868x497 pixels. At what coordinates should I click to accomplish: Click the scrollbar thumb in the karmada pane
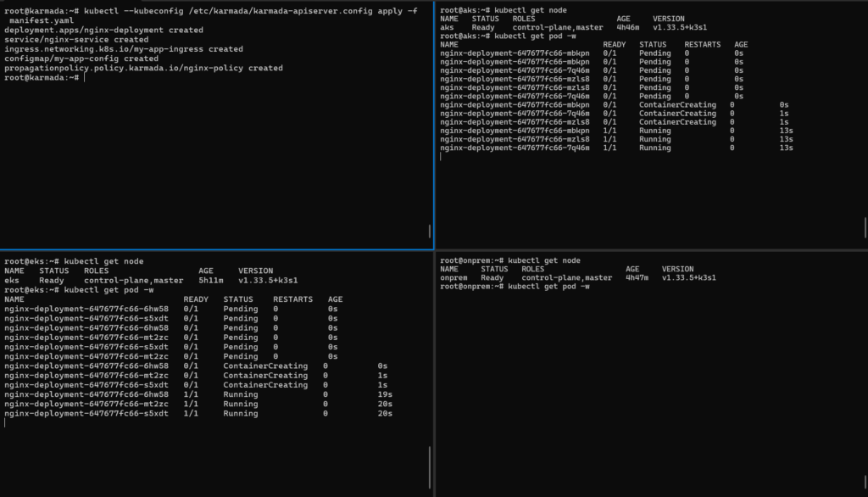430,231
